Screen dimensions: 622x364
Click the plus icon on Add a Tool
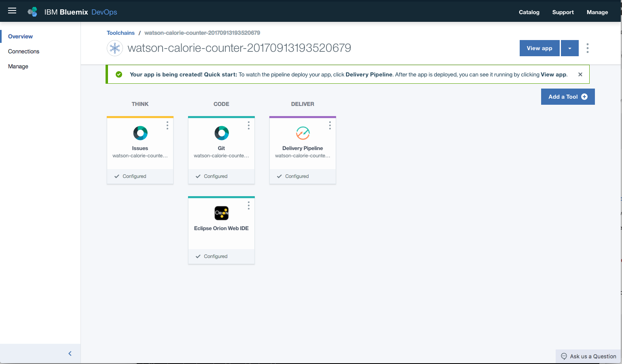coord(584,97)
